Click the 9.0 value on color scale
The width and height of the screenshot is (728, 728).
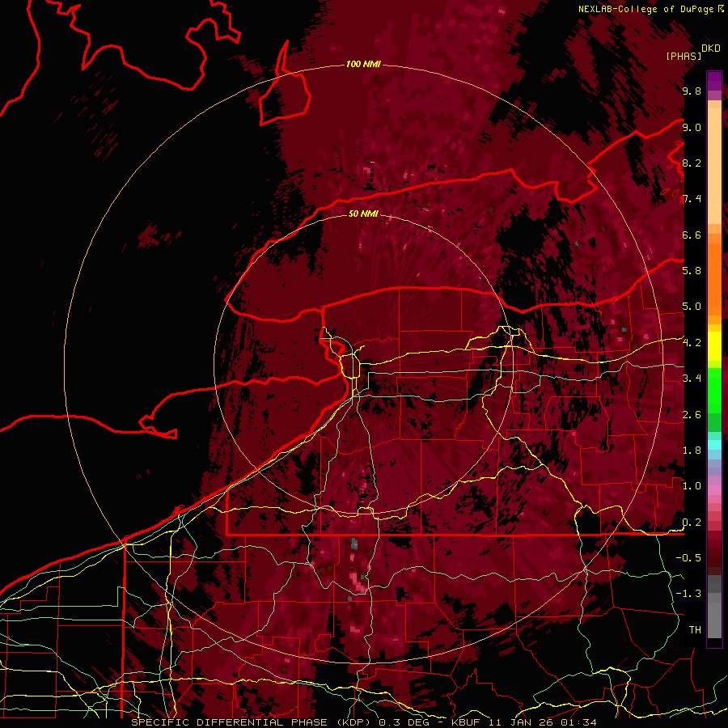(692, 127)
